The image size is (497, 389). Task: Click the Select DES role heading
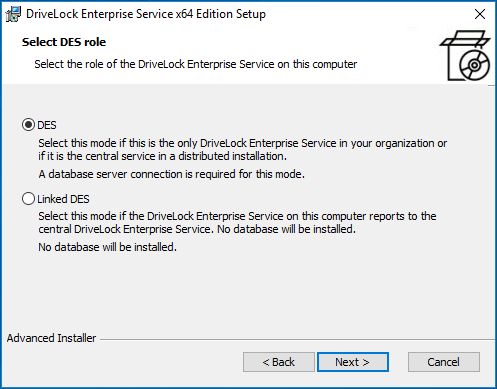(64, 42)
